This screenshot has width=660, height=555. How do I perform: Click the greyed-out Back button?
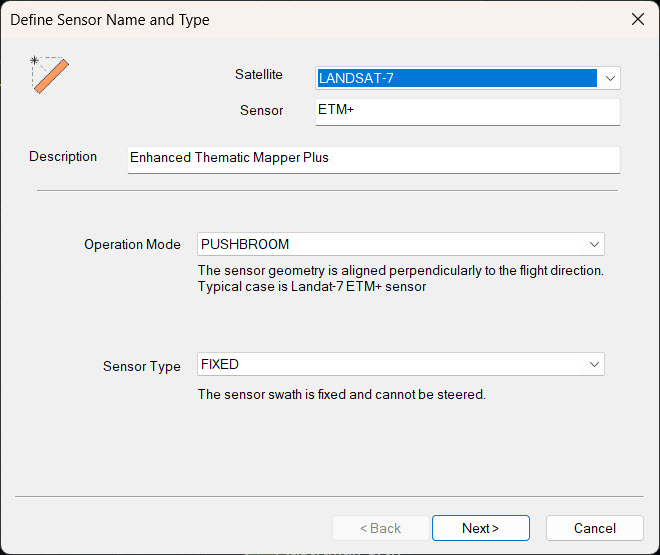[379, 528]
